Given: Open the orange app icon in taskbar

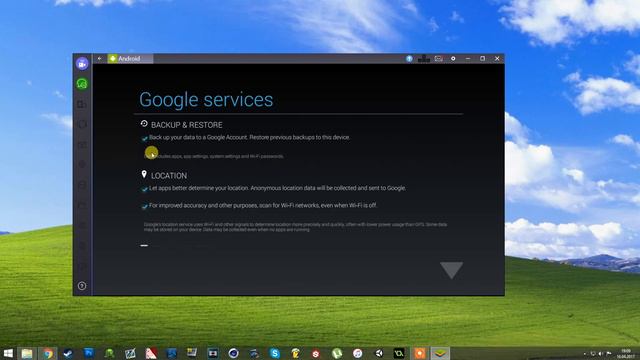Looking at the screenshot, I should [x=420, y=353].
